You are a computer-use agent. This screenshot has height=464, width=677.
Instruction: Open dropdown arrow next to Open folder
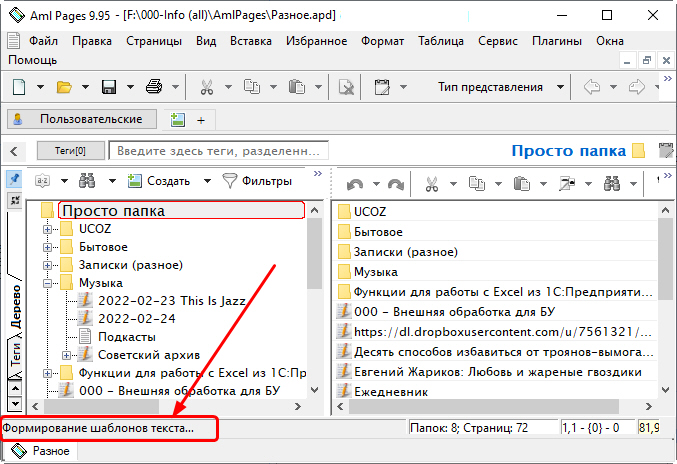coord(85,87)
